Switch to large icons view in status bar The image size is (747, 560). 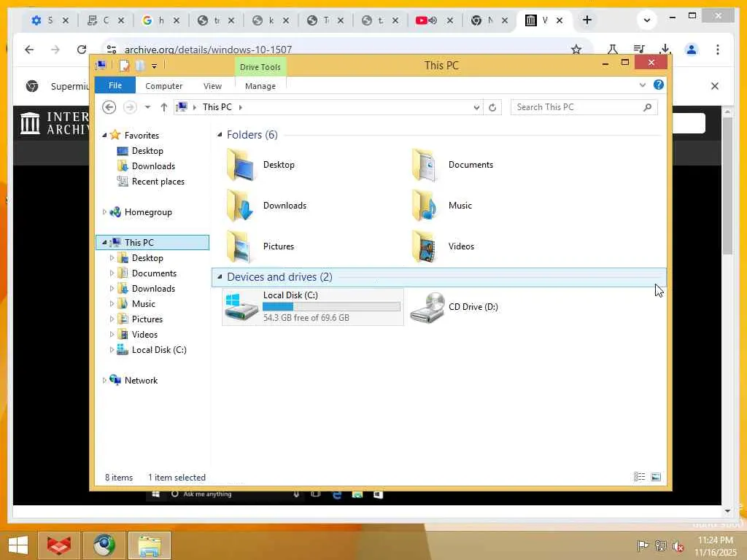coord(656,477)
